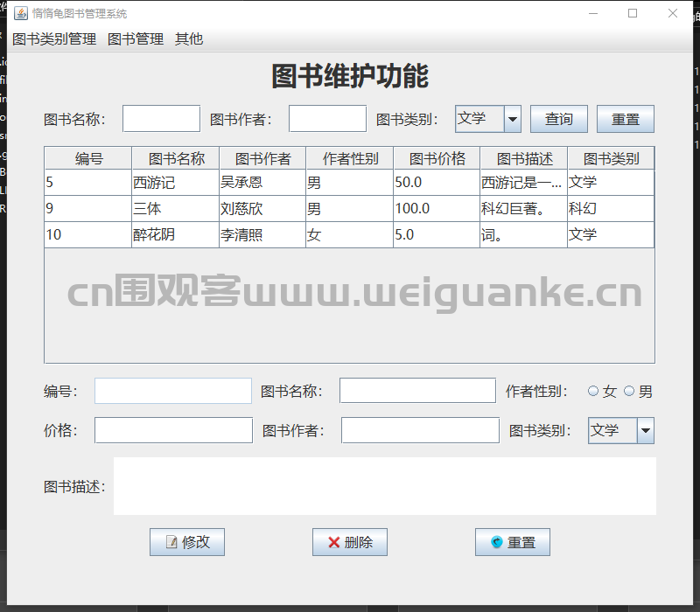Select the 女 radio button
The width and height of the screenshot is (700, 612).
point(593,391)
